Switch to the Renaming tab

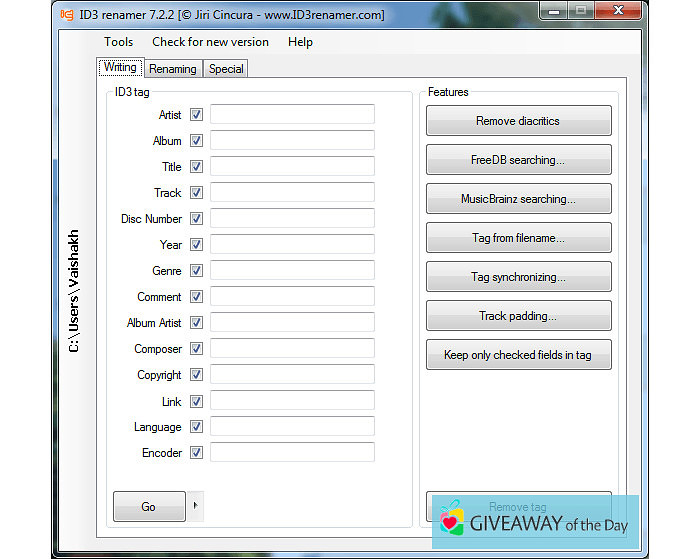pyautogui.click(x=173, y=69)
